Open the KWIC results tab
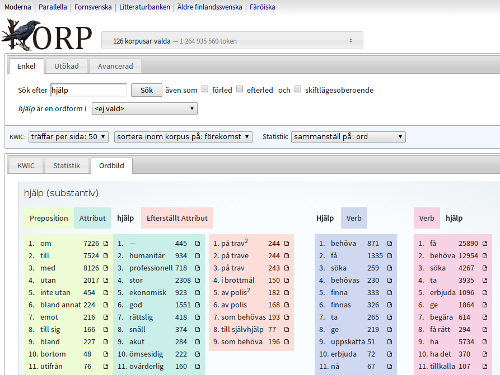500x375 pixels. click(26, 165)
